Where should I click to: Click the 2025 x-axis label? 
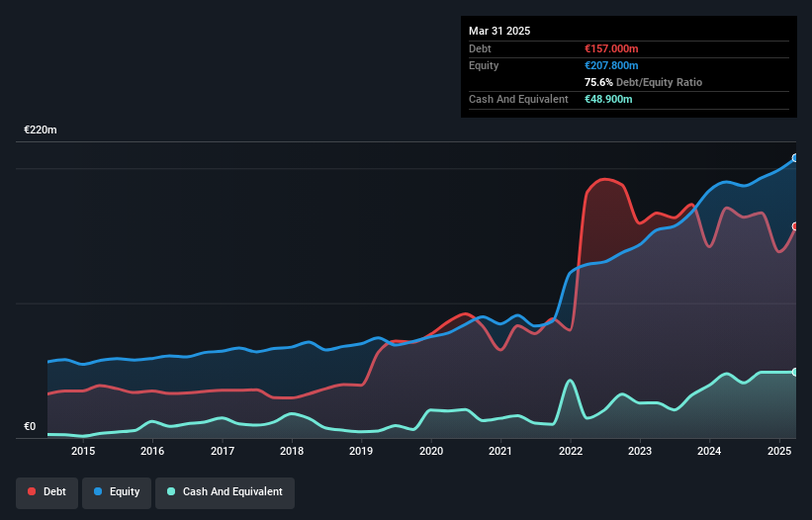[x=779, y=451]
